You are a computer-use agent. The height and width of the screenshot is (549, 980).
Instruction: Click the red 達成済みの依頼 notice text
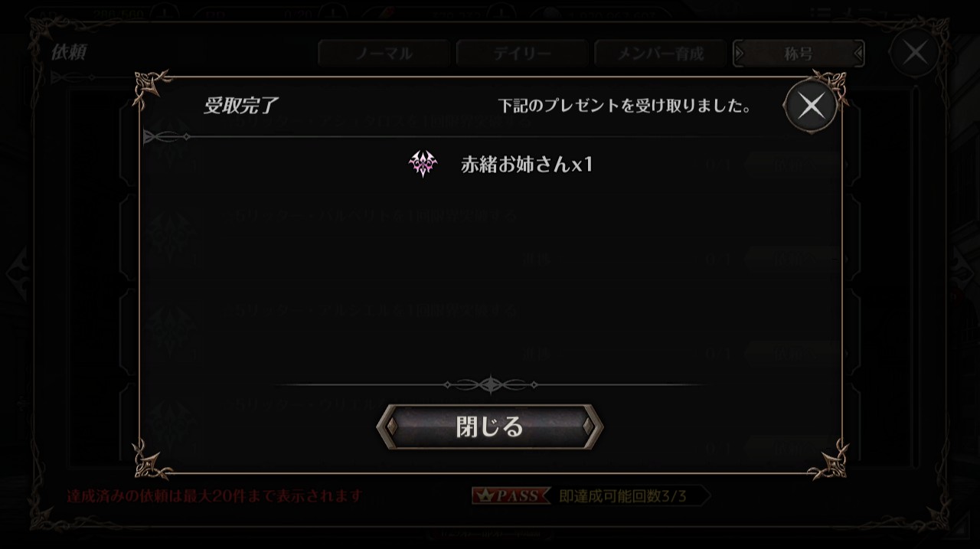pos(214,495)
